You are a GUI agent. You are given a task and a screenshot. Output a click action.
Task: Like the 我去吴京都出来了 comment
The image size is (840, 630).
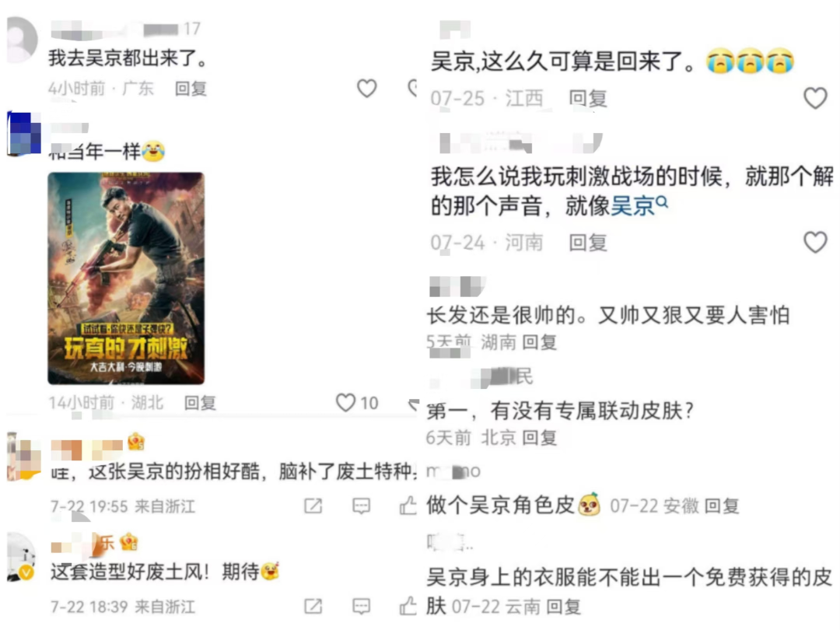(x=367, y=89)
